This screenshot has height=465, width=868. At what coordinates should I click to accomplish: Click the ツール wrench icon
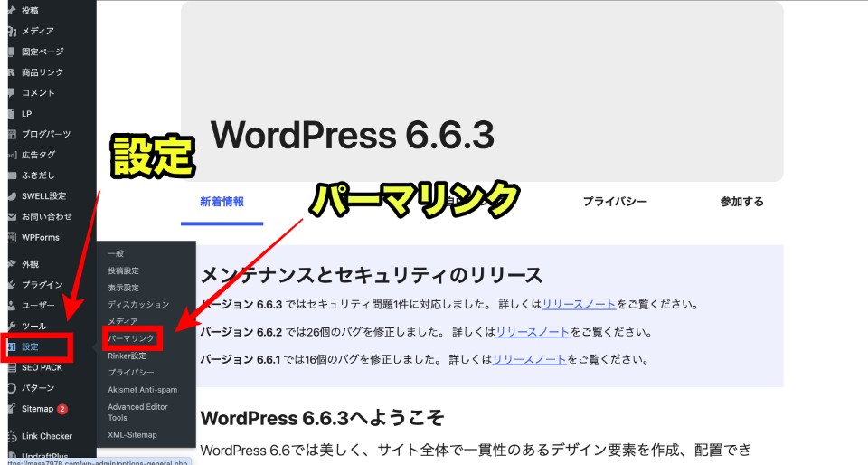[x=12, y=326]
